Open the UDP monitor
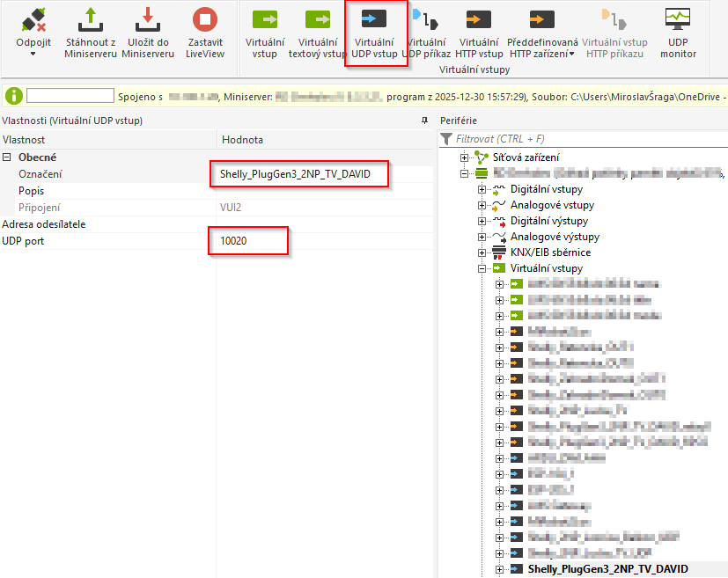 678,20
